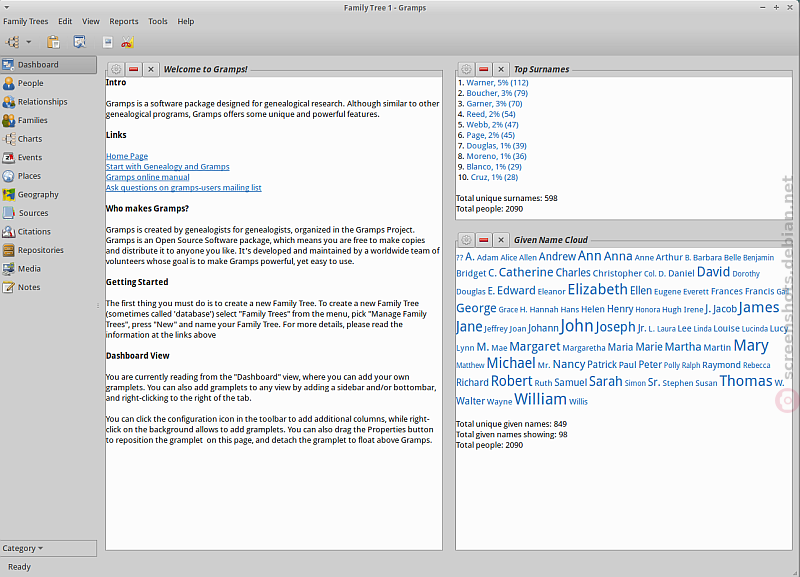The width and height of the screenshot is (800, 577).
Task: Open the Reports toolbar icon
Action: click(107, 42)
